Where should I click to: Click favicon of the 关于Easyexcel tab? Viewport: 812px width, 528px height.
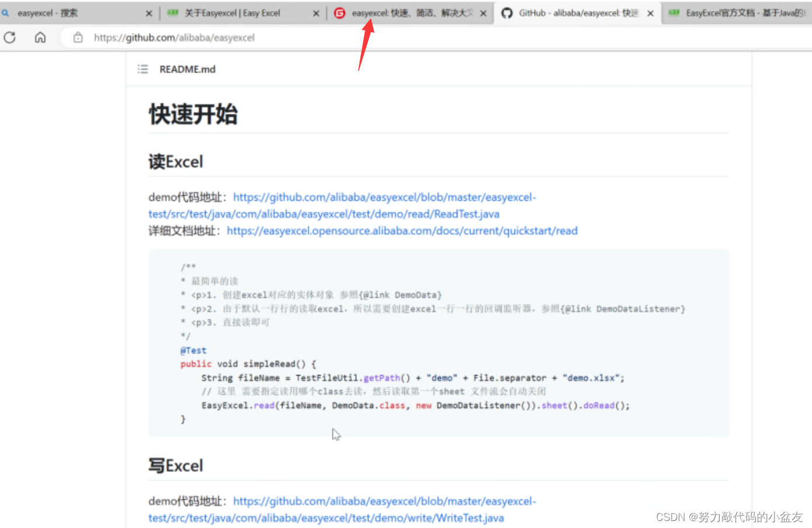[173, 13]
